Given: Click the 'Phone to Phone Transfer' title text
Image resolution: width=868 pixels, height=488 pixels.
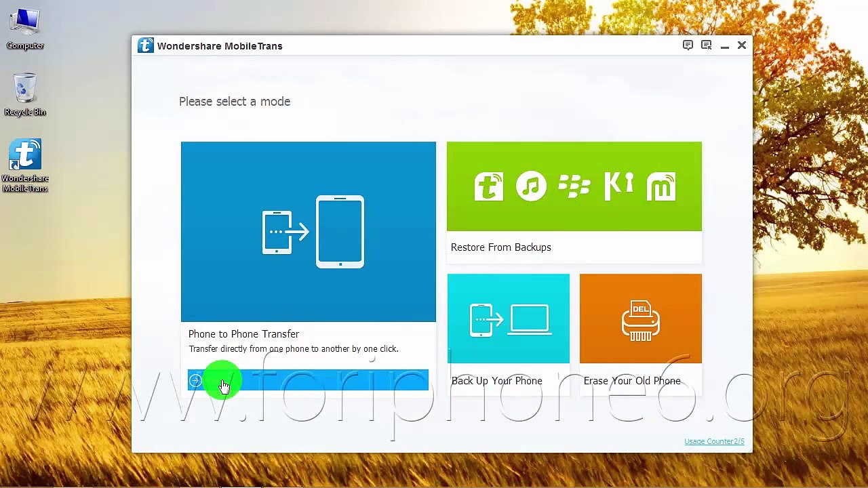Looking at the screenshot, I should pyautogui.click(x=243, y=334).
